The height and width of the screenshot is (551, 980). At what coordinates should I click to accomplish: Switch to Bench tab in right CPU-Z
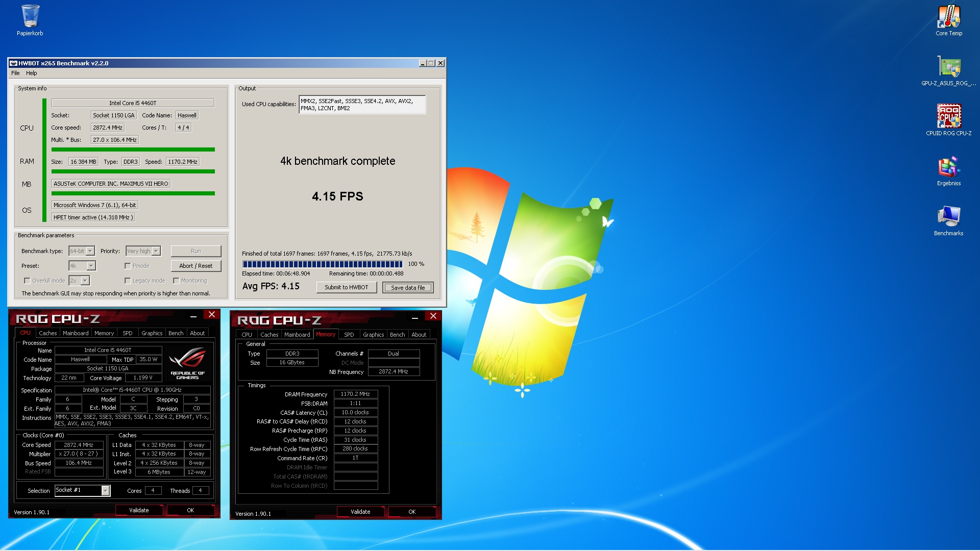(x=398, y=335)
